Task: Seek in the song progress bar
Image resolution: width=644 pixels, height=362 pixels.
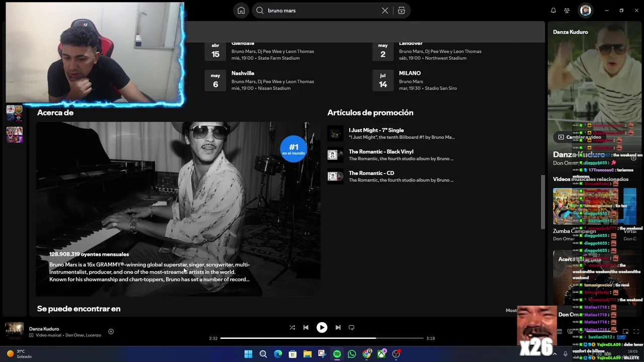Action: tap(322, 338)
